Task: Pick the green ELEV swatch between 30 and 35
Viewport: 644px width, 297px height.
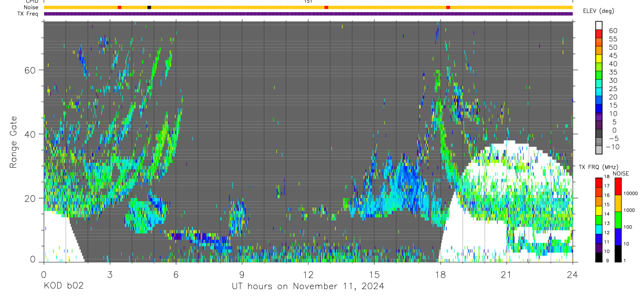Action: 599,75
